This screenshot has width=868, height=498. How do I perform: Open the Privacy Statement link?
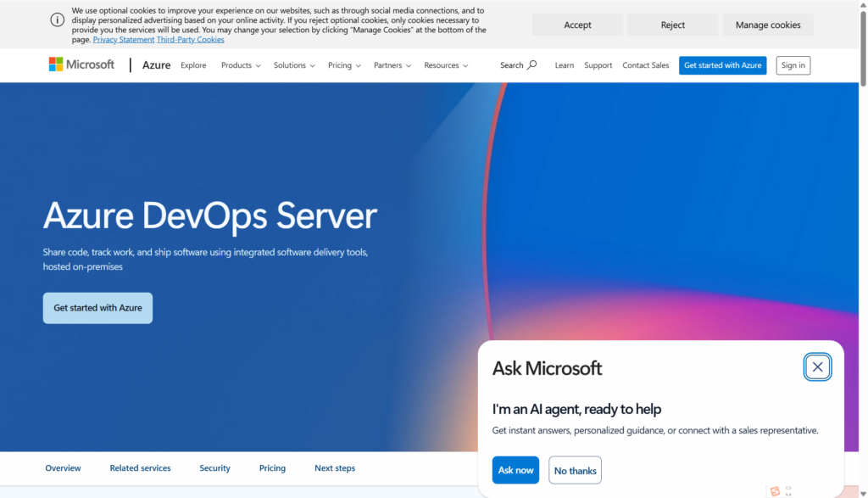tap(124, 40)
